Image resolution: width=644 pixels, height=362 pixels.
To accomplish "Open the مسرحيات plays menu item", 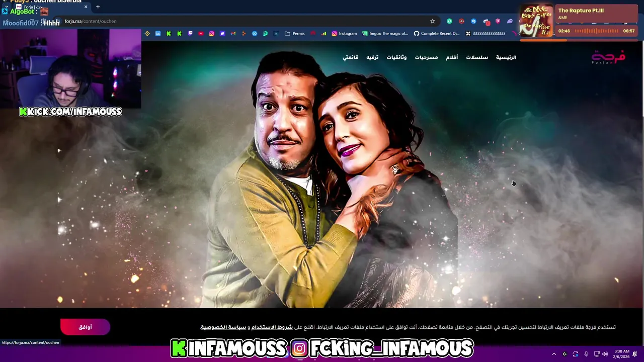I will [x=426, y=57].
